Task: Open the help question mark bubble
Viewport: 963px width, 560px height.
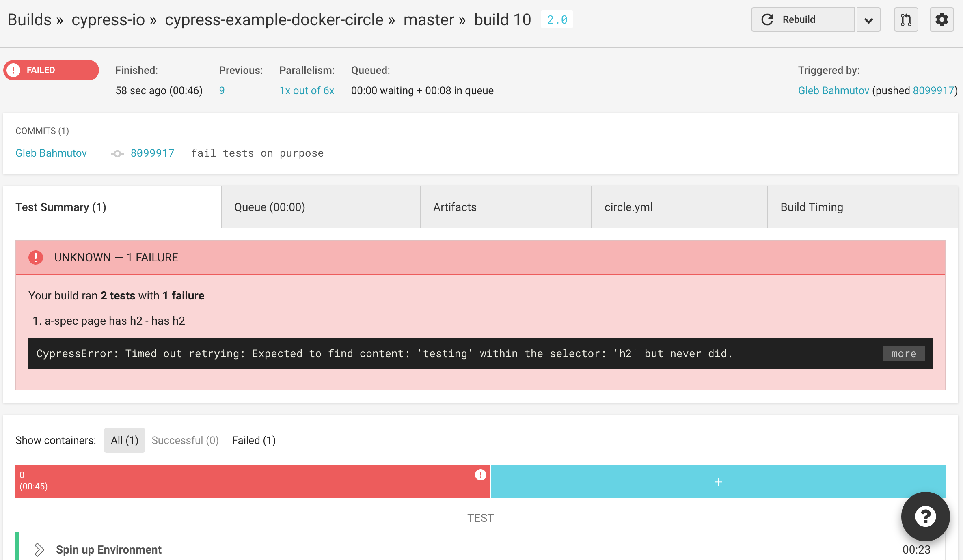Action: click(x=925, y=516)
